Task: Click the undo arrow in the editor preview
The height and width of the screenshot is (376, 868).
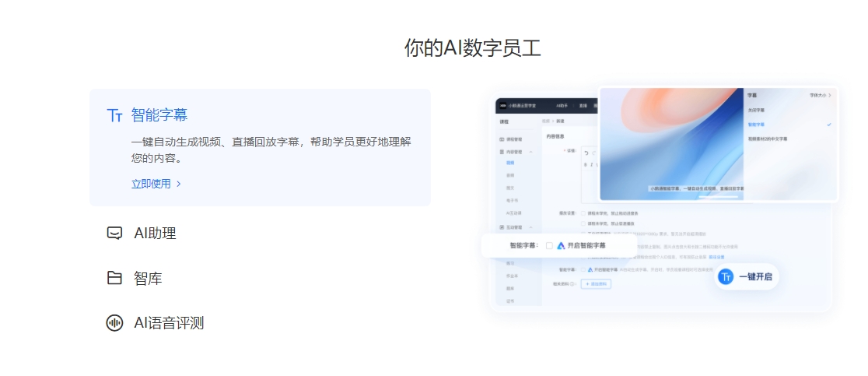Action: click(x=586, y=152)
